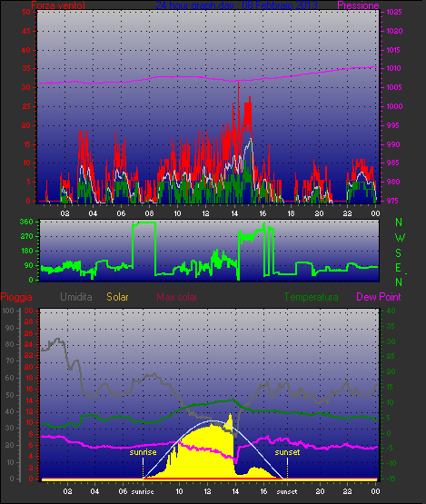Click the S compass direction label
Screen dimensions: 426x504
coord(399,253)
